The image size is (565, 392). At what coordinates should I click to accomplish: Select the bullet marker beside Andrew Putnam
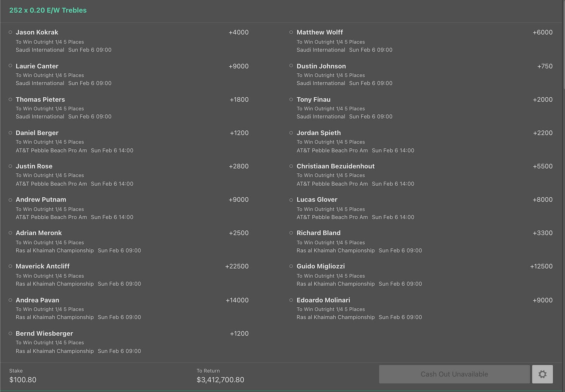click(10, 200)
